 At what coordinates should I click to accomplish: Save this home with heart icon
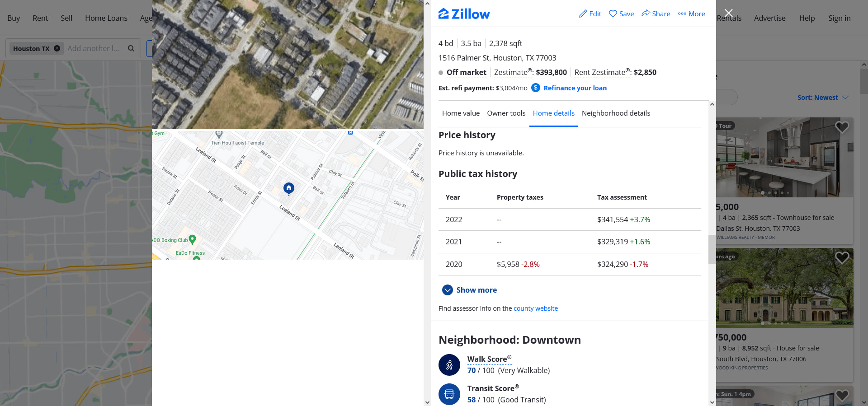click(x=613, y=14)
